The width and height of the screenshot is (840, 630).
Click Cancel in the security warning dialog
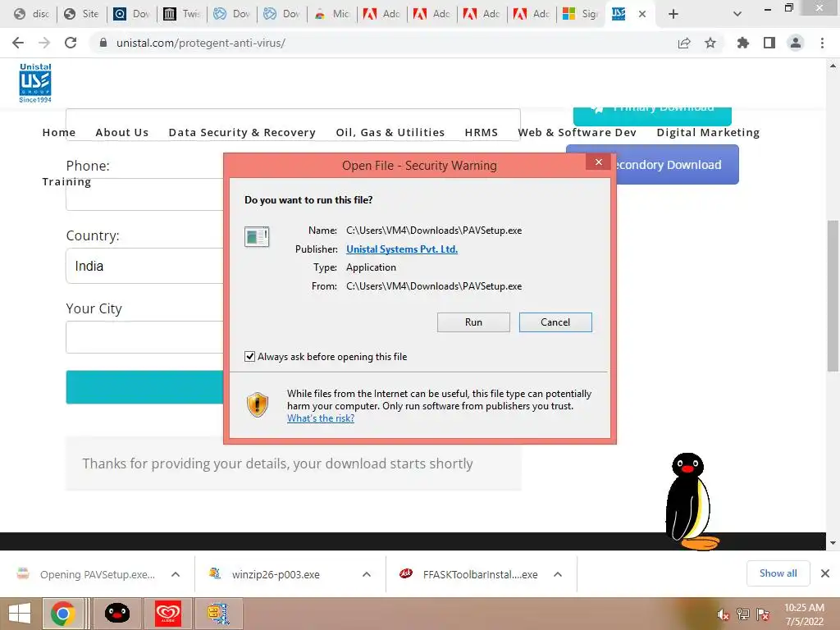[x=555, y=322]
